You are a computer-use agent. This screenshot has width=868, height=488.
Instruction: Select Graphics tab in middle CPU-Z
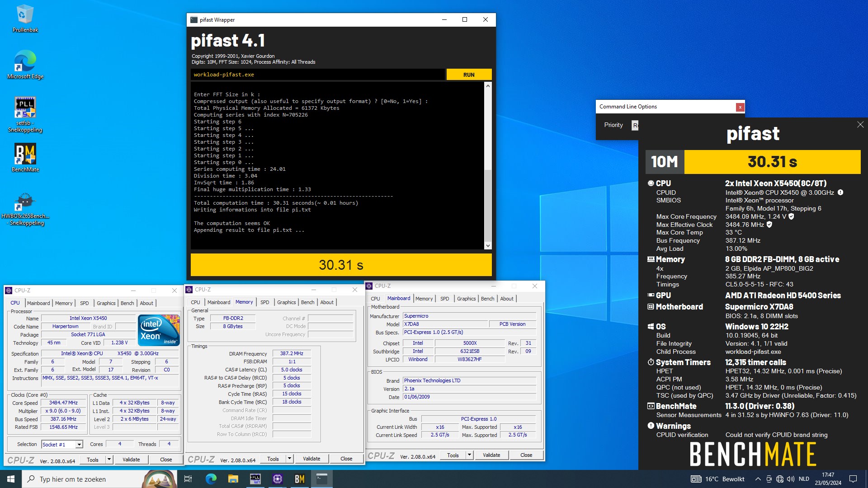coord(287,302)
